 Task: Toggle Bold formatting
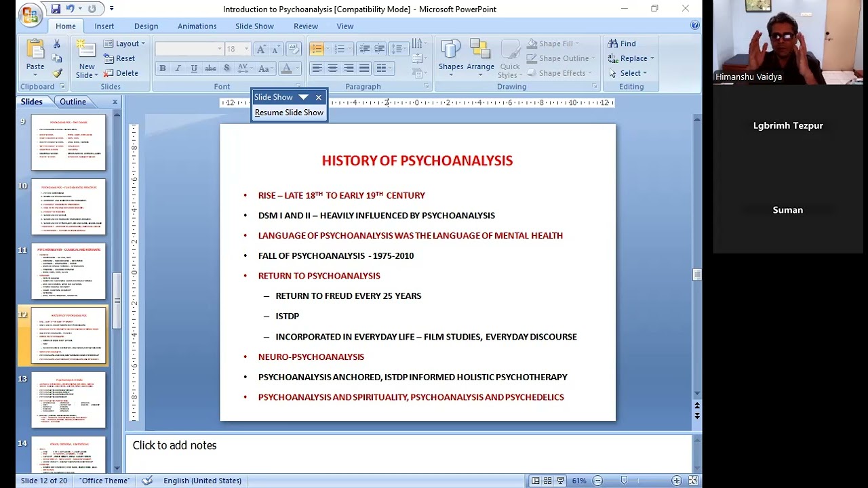pos(162,68)
